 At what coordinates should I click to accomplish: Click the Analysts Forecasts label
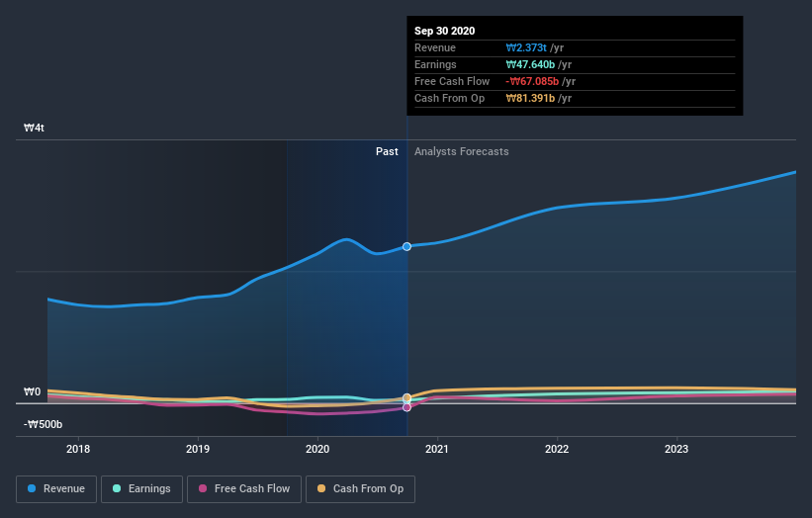462,151
